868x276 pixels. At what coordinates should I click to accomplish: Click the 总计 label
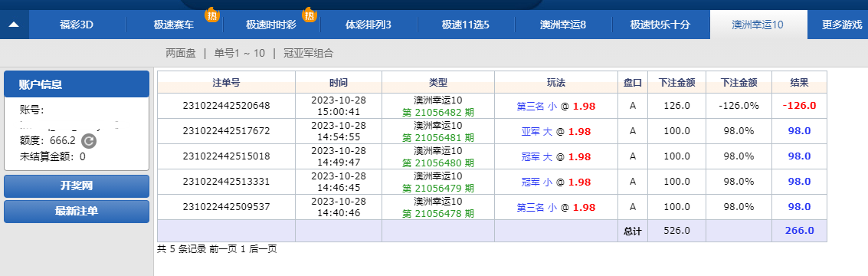[633, 231]
